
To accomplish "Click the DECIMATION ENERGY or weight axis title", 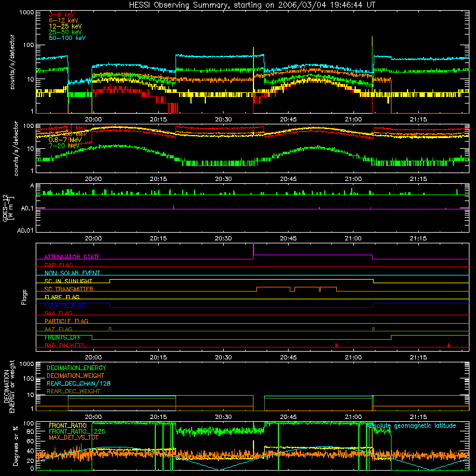I will (9, 386).
